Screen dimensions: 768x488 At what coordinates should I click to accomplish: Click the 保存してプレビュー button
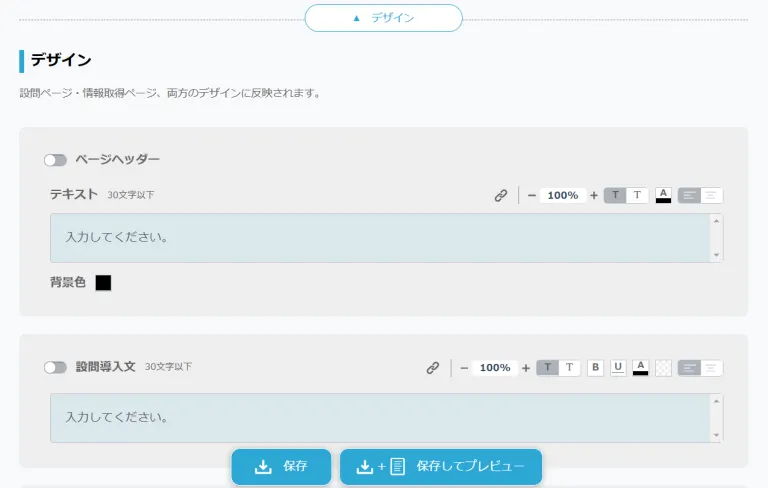click(x=441, y=466)
